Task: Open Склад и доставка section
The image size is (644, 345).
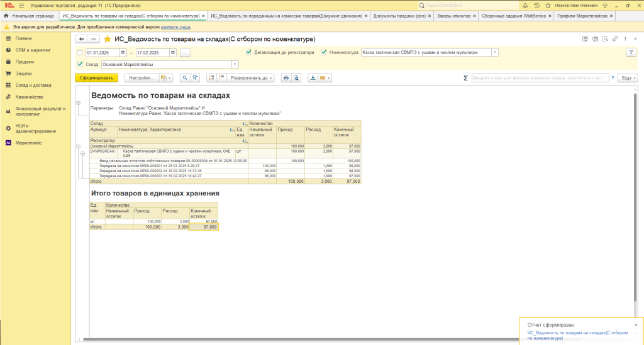Action: [33, 85]
